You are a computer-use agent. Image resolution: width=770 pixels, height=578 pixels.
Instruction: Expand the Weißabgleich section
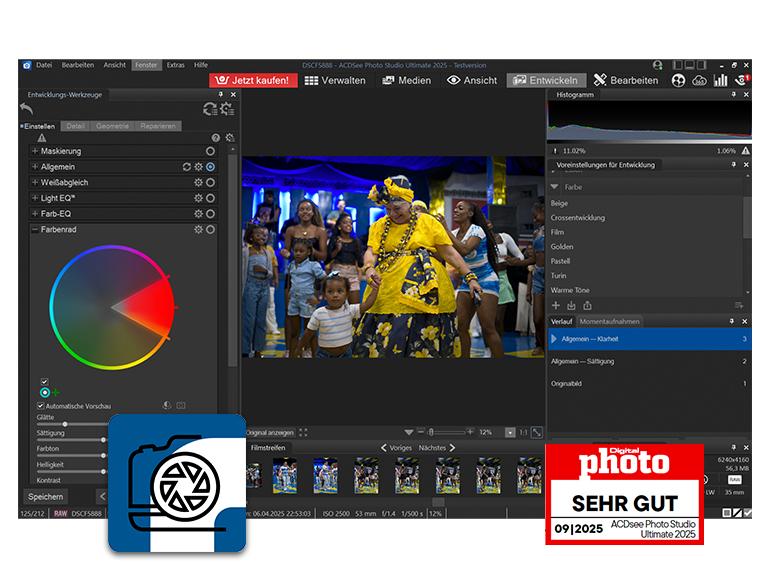(x=35, y=183)
